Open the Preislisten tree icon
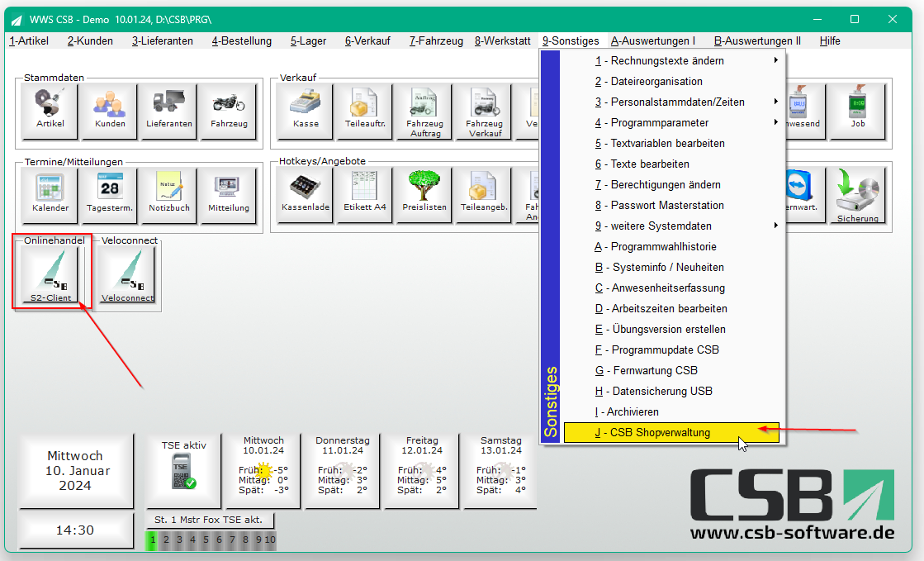Screen dimensions: 924x561 [425, 195]
